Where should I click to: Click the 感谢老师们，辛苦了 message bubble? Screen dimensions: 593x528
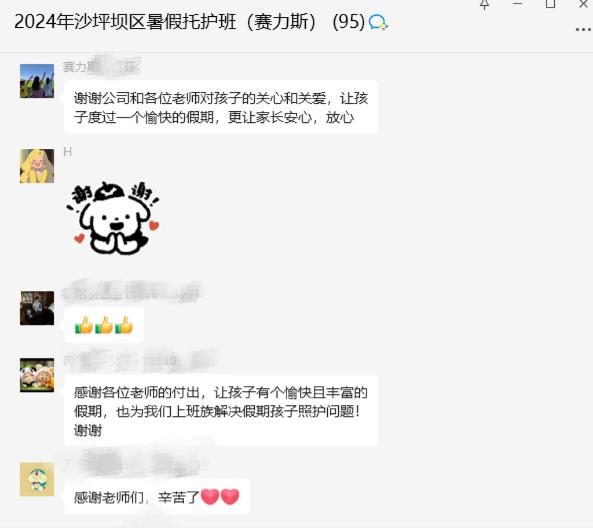157,497
